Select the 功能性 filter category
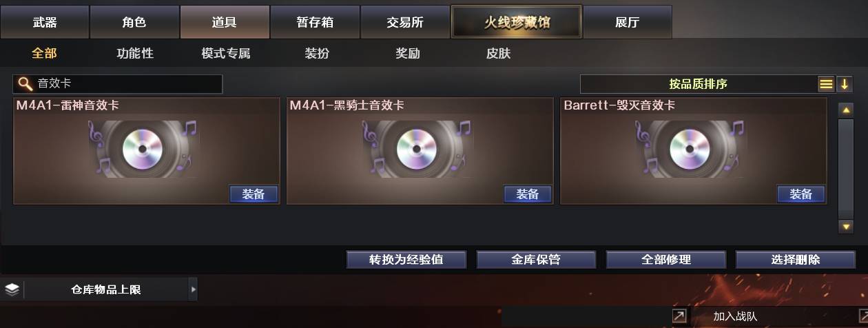Viewport: 868px width, 328px height. 135,53
